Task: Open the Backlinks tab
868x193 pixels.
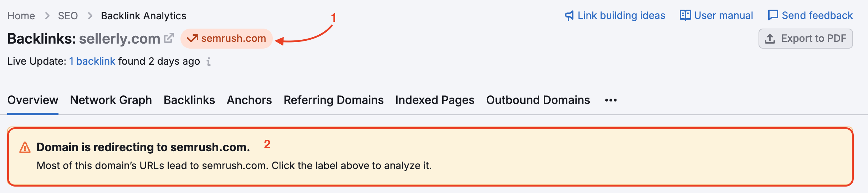Action: pos(189,100)
